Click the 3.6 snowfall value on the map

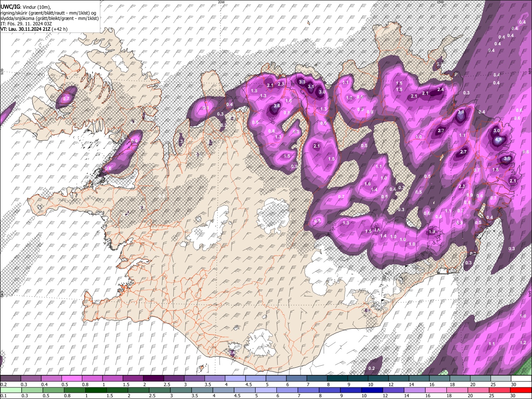coord(277,106)
